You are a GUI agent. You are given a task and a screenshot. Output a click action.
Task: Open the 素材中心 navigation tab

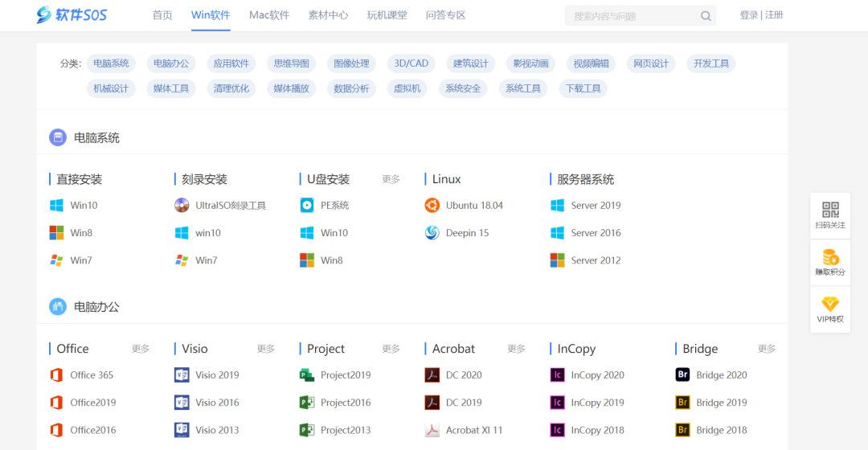pyautogui.click(x=328, y=15)
